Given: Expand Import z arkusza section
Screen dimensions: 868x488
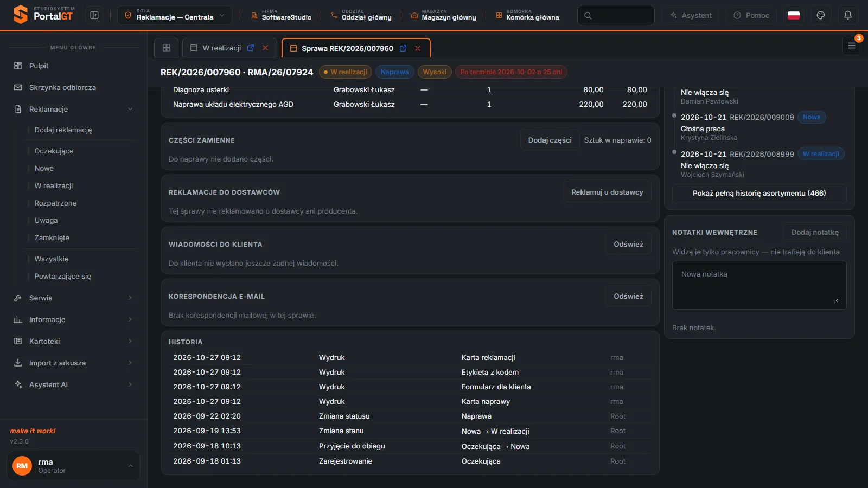Looking at the screenshot, I should point(73,363).
